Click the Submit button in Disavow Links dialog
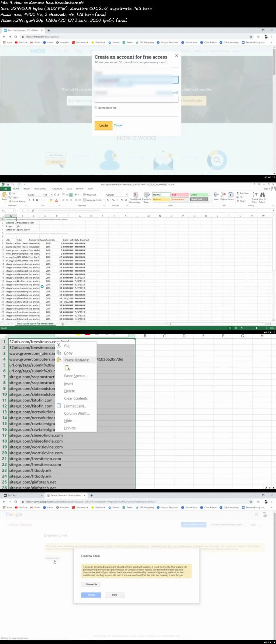 (x=91, y=595)
